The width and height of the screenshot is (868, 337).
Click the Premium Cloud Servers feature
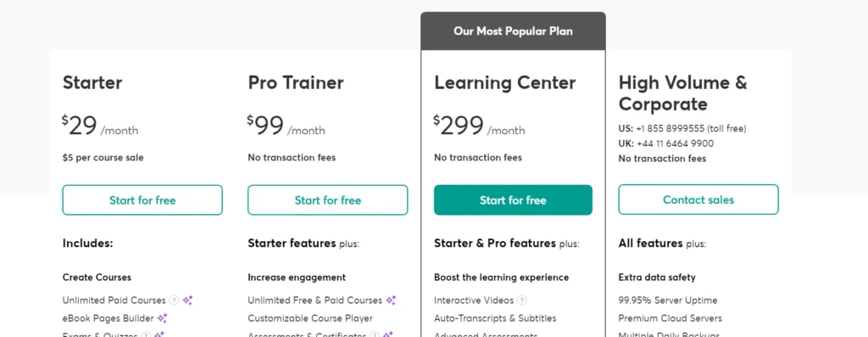(x=670, y=318)
